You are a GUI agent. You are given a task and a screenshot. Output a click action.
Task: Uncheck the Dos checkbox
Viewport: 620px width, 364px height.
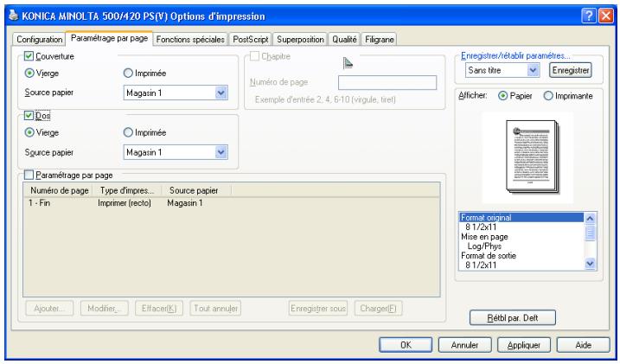[29, 115]
